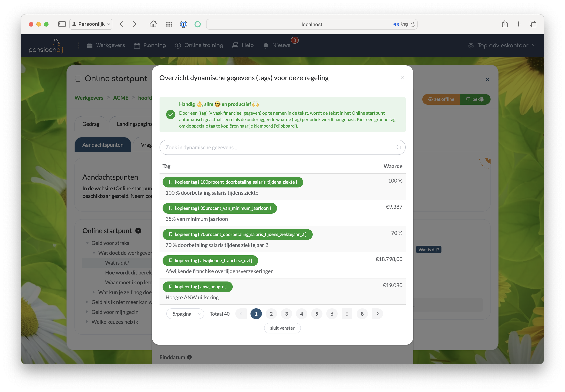
Task: Go forward with the browser arrow
Action: tap(135, 24)
